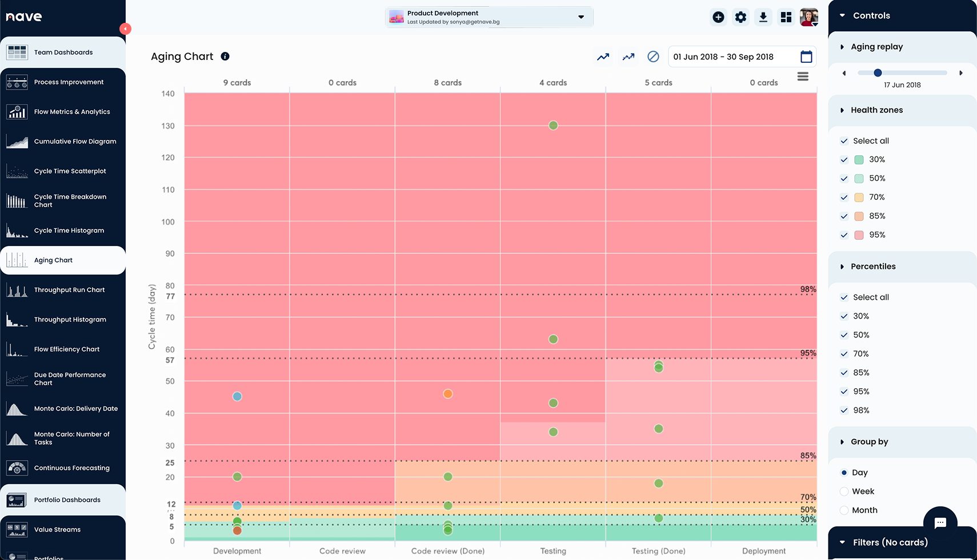Open Cycle Time Scatterplot from sidebar

(x=70, y=171)
